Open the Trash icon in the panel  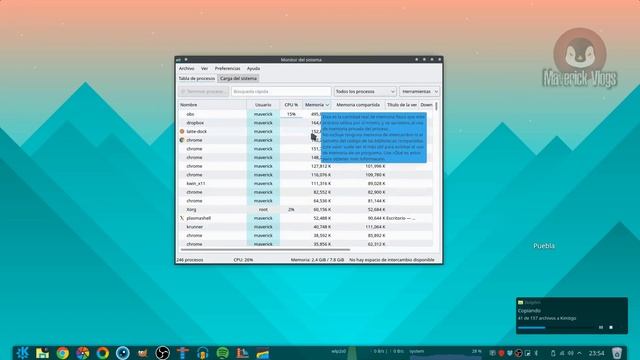coord(617,353)
